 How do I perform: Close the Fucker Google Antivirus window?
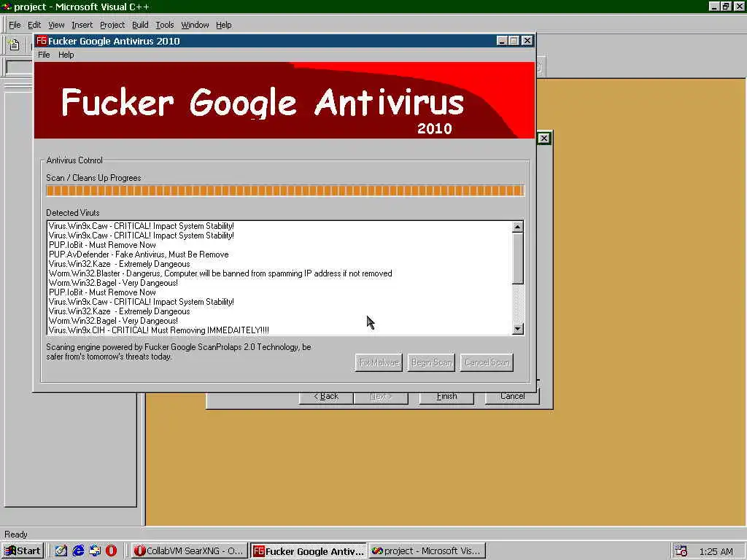point(527,41)
